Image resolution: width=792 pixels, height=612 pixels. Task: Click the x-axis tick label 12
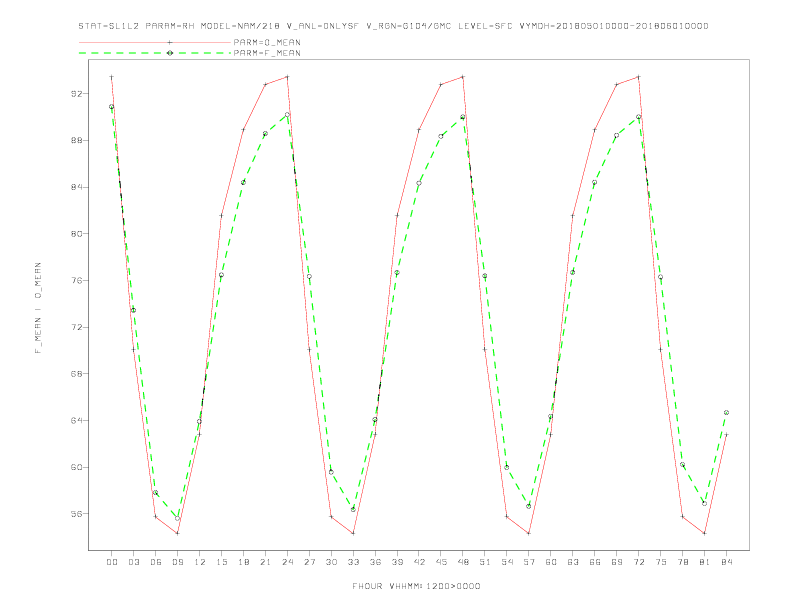coord(200,562)
